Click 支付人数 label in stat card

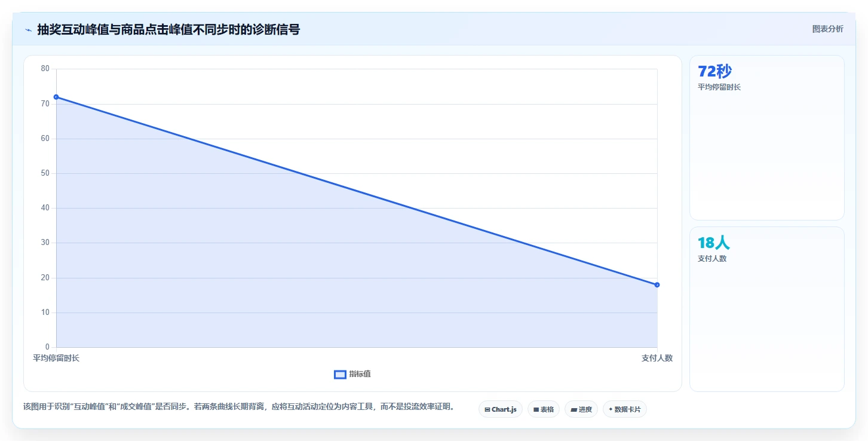(712, 259)
